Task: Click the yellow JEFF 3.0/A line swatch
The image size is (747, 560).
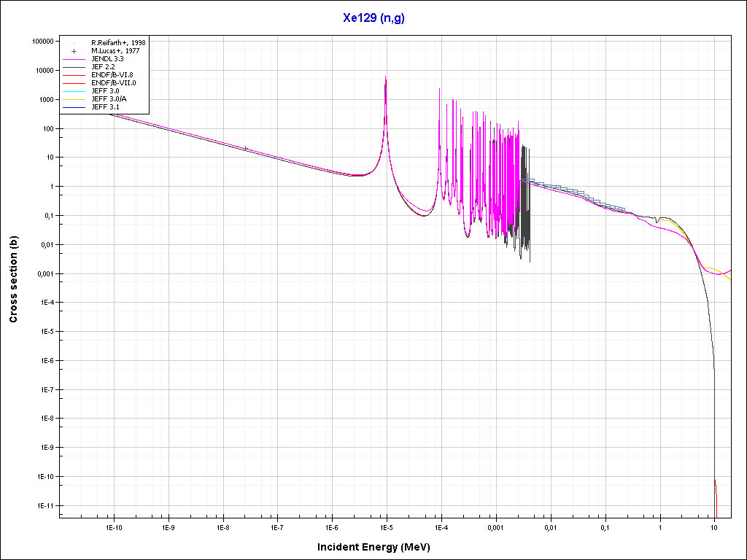Action: [x=74, y=99]
